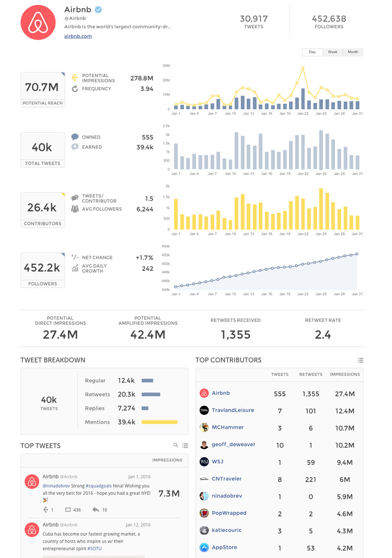
Task: Click the Top Tweets search magnifier icon
Action: tap(176, 445)
